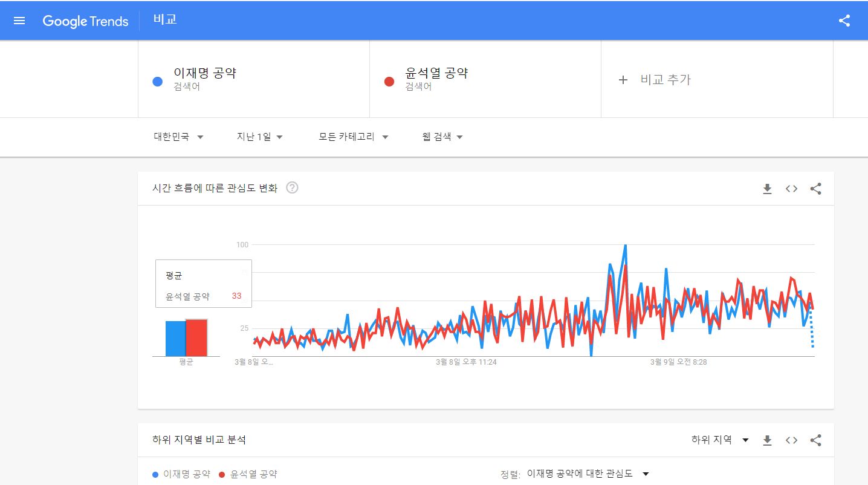This screenshot has width=868, height=485.
Task: Download the 하위 지역별 비교 분석 data
Action: [767, 440]
